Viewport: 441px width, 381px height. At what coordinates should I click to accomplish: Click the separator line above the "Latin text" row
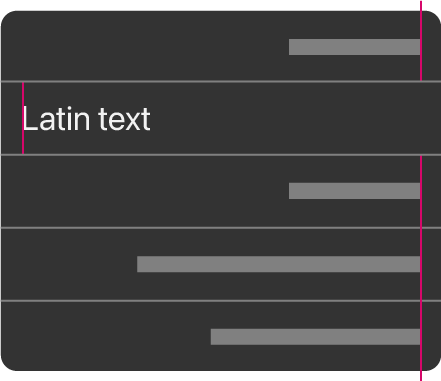[x=220, y=81]
